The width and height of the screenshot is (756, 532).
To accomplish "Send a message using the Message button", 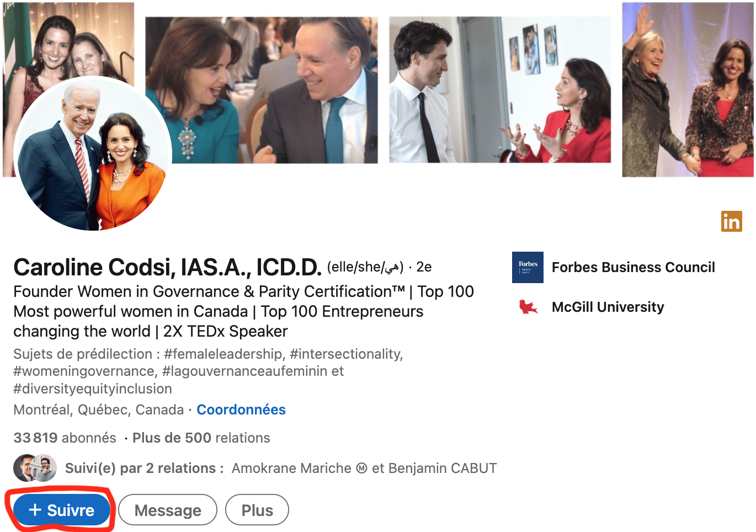I will point(168,510).
